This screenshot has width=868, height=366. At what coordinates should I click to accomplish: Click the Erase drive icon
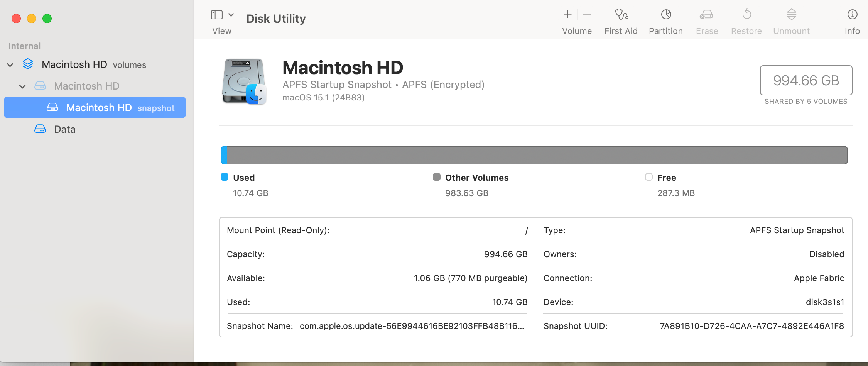[x=706, y=15]
